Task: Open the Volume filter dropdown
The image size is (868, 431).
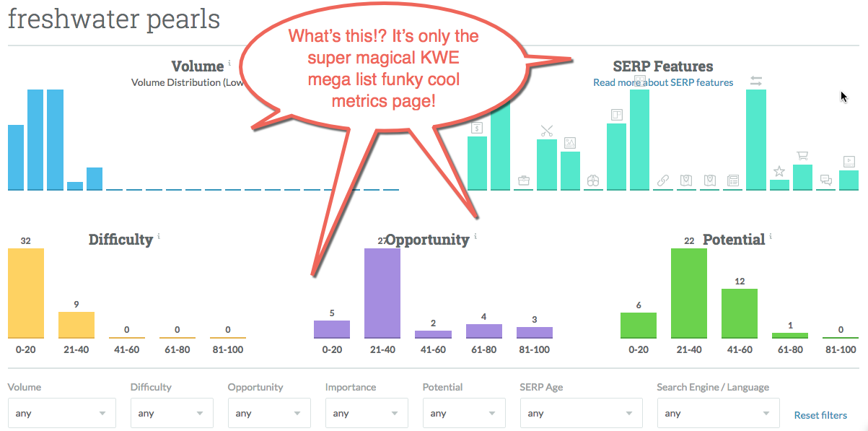Action: pyautogui.click(x=61, y=414)
